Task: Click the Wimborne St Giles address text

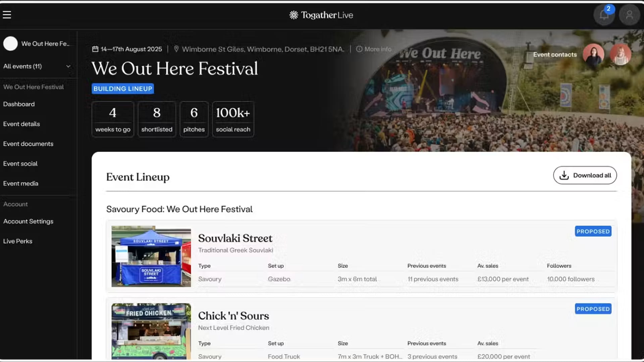Action: [x=263, y=49]
